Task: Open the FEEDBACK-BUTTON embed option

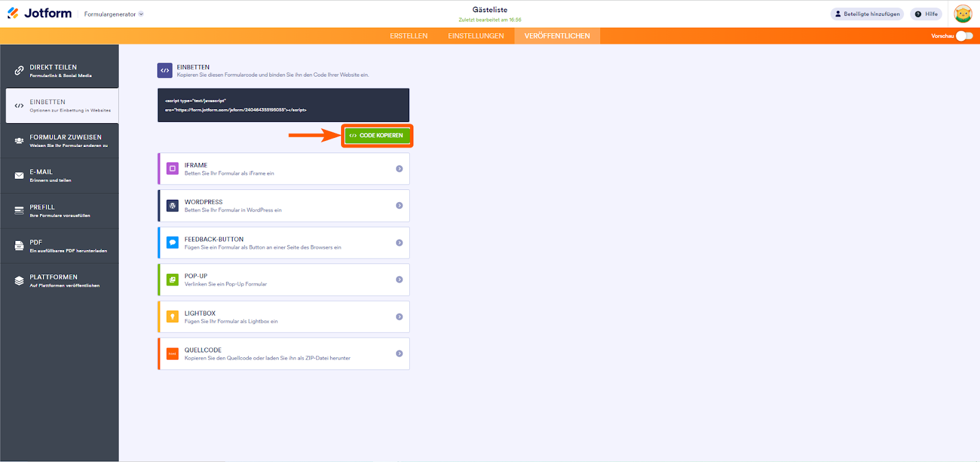Action: pos(284,243)
